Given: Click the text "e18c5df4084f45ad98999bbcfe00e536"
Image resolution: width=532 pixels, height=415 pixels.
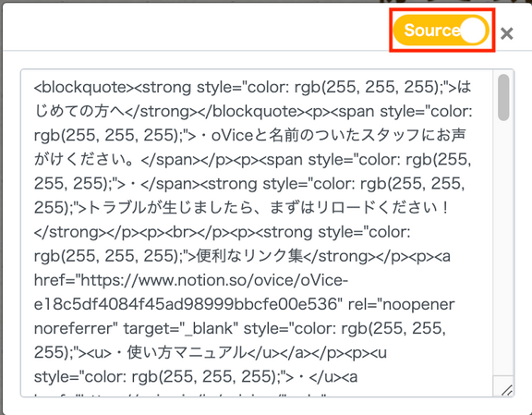Looking at the screenshot, I should 186,304.
